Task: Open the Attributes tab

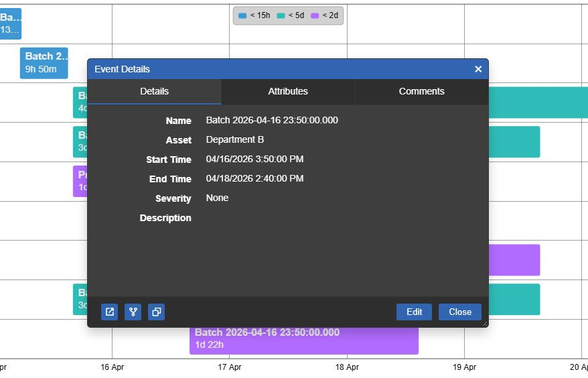Action: [x=288, y=92]
